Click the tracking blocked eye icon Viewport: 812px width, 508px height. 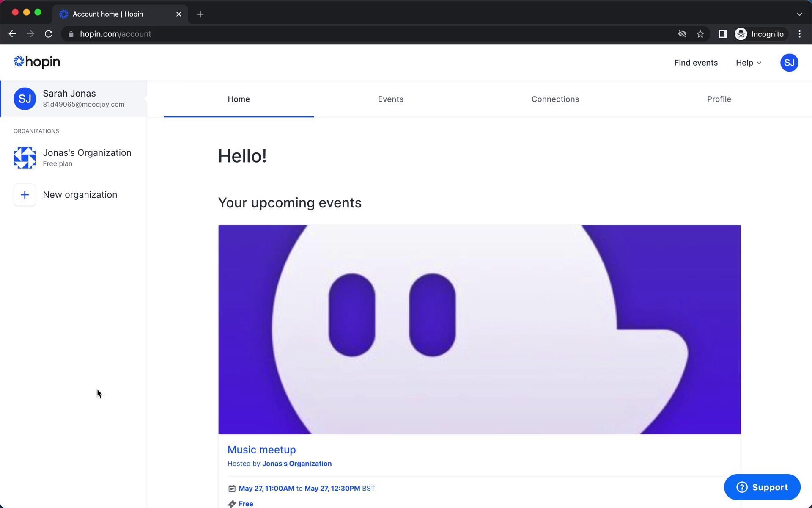tap(682, 34)
